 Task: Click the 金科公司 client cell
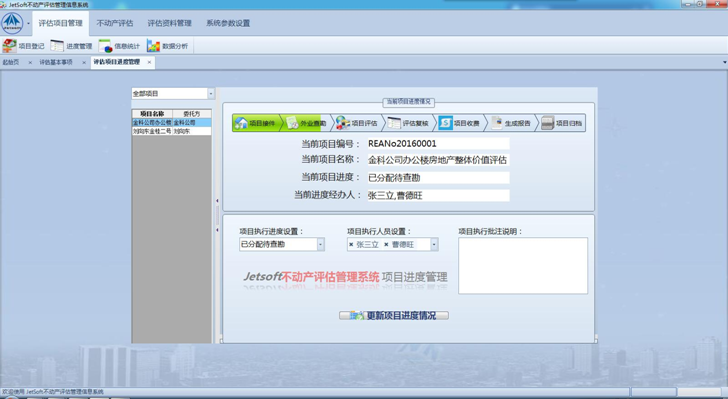192,123
